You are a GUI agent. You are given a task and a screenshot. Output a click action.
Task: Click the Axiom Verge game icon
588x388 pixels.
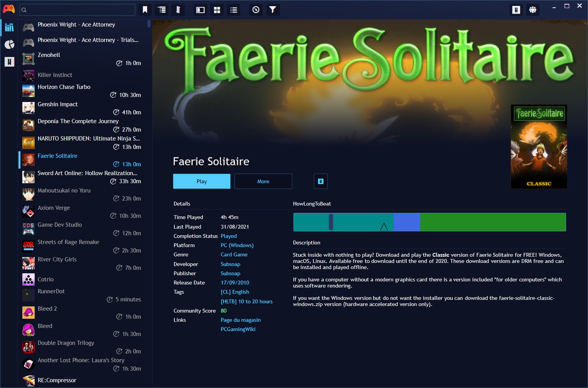[x=28, y=212]
